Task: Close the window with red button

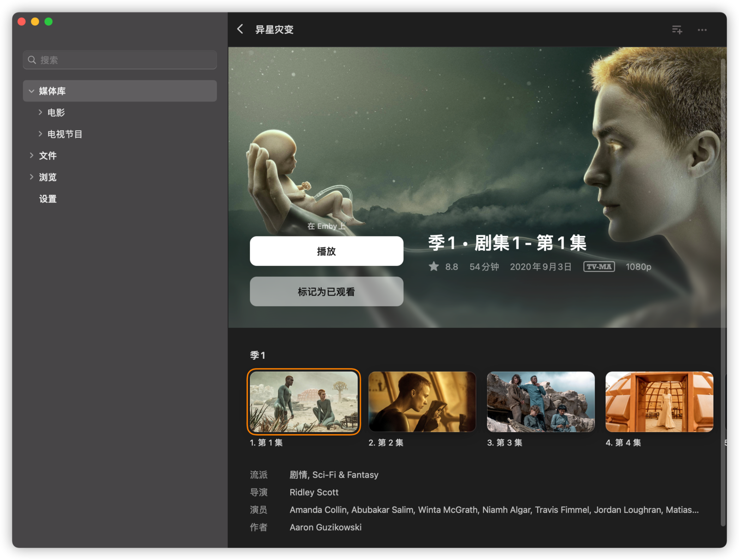Action: click(x=22, y=22)
